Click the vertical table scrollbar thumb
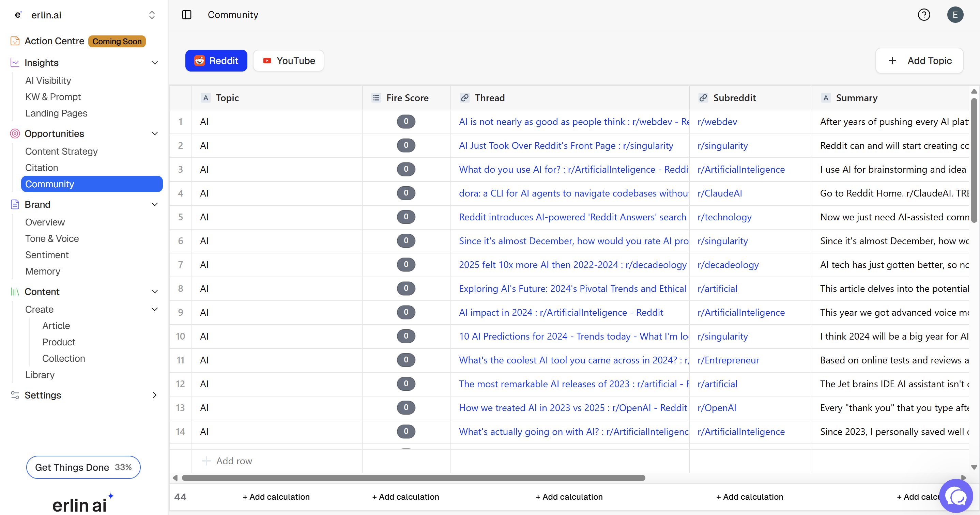Viewport: 980px width, 515px height. [974, 160]
